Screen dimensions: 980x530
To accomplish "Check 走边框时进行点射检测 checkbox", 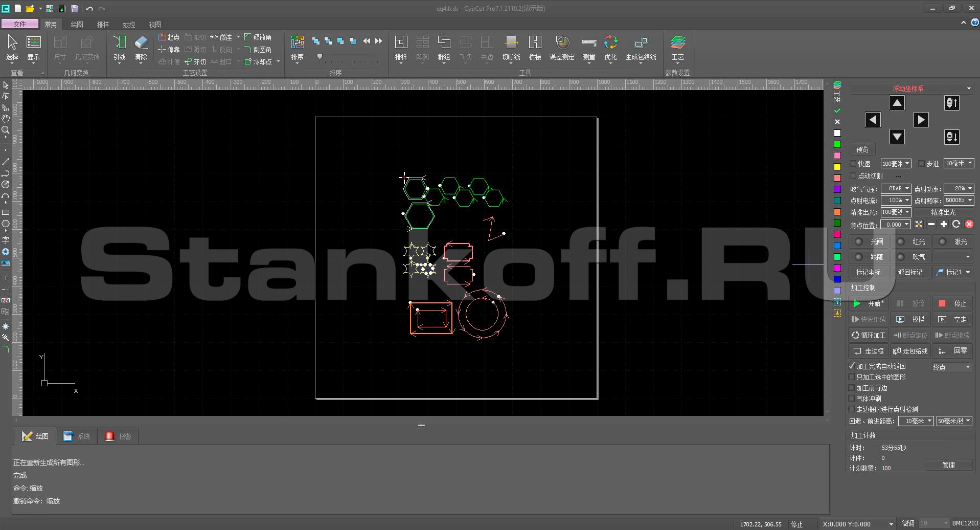I will tap(852, 409).
